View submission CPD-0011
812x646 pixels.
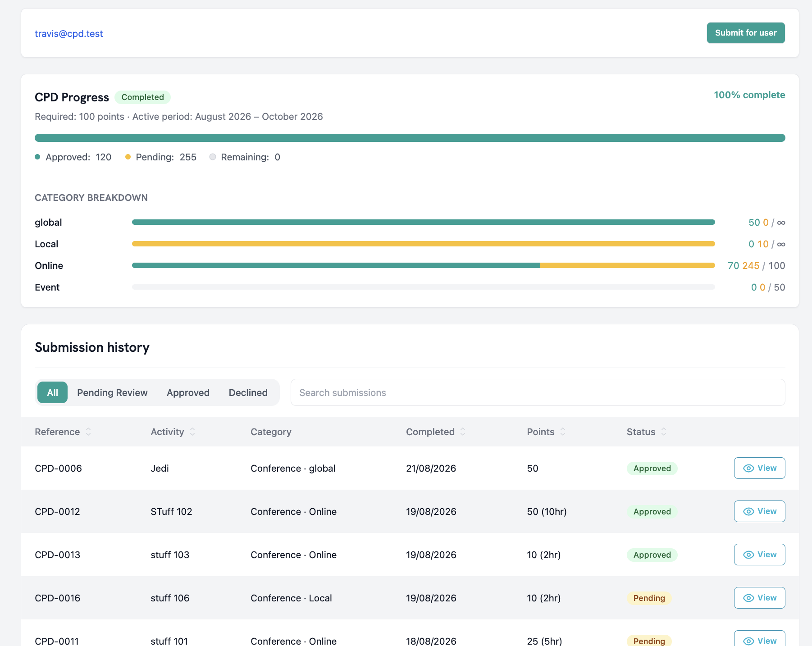(x=759, y=638)
